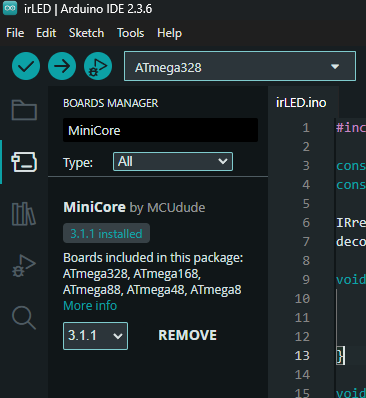Screen dimensions: 366x398
Task: Open the Type filter dropdown set to All
Action: 173,162
